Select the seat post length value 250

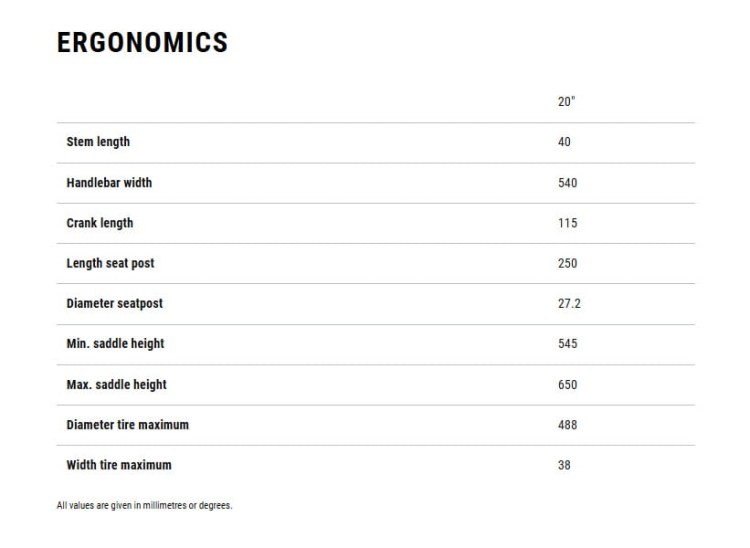[567, 263]
